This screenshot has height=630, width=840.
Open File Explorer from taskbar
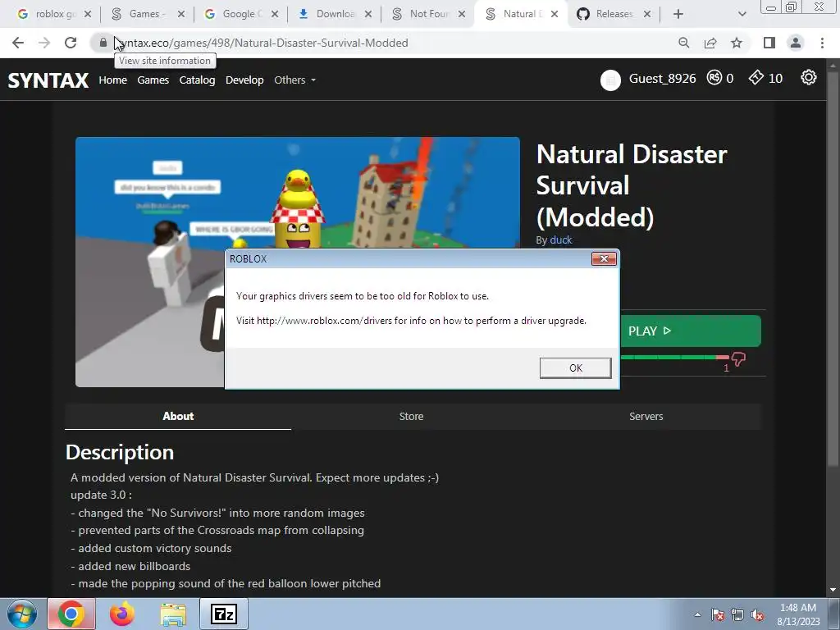tap(173, 614)
